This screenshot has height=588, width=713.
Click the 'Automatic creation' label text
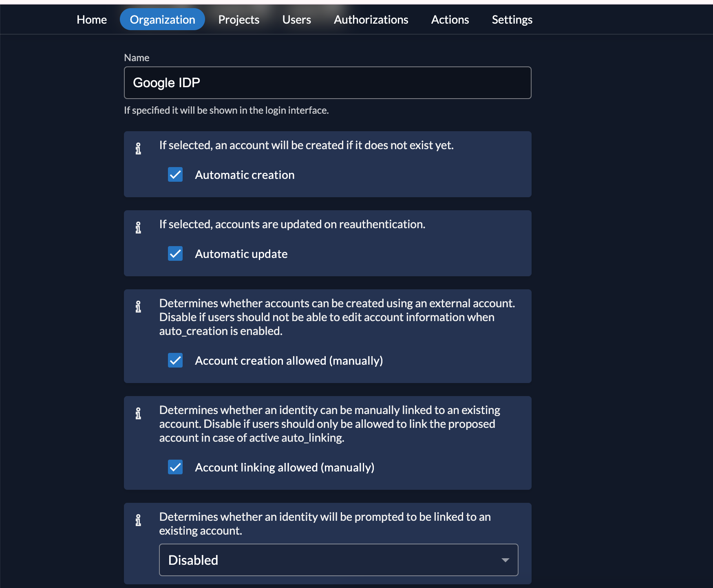(x=245, y=175)
